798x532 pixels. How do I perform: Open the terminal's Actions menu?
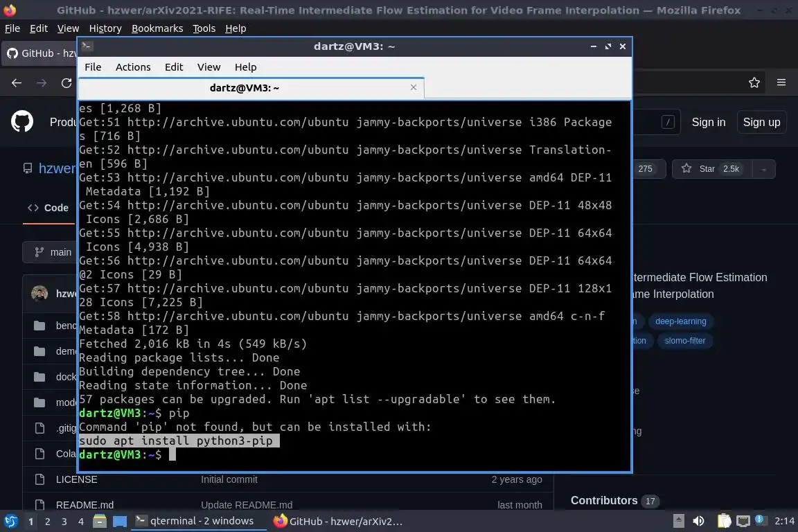pyautogui.click(x=133, y=67)
